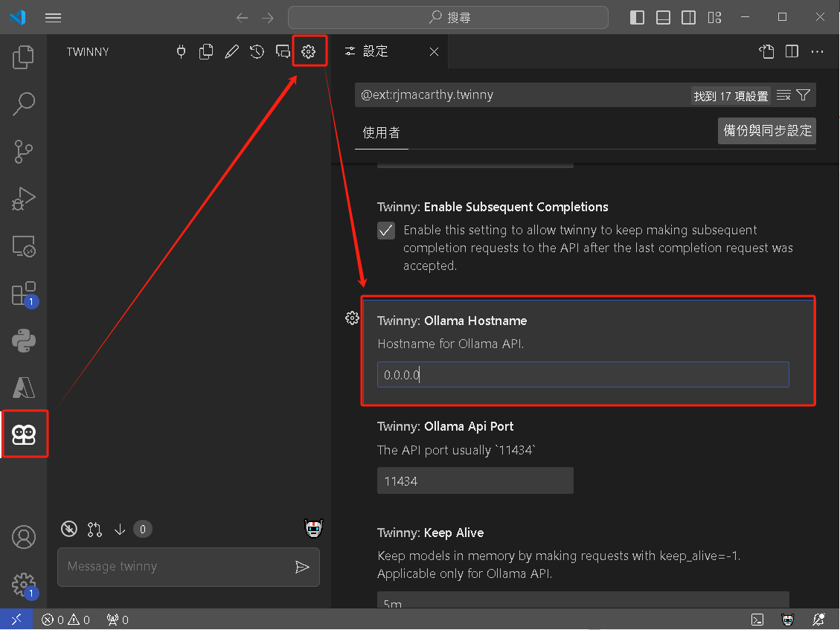
Task: Open Customize Layout options
Action: coord(714,18)
